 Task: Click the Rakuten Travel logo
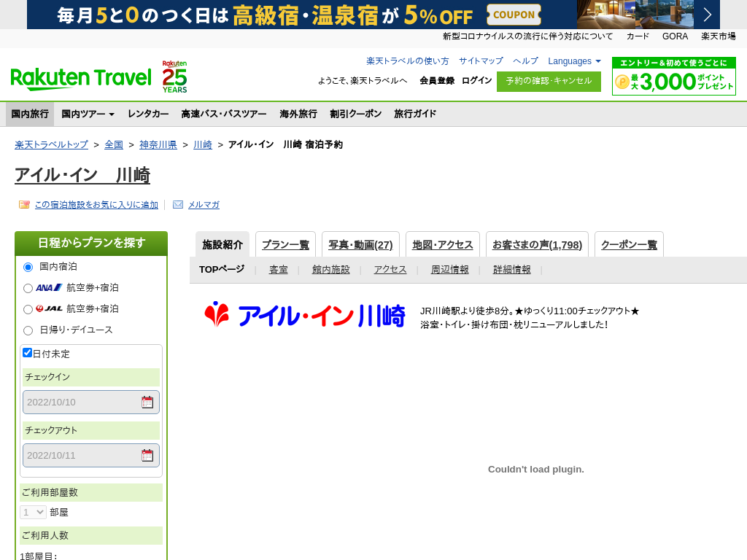(x=81, y=79)
